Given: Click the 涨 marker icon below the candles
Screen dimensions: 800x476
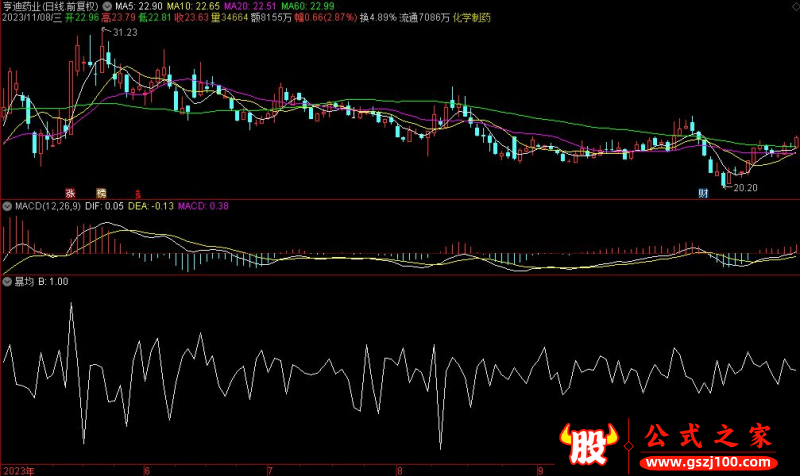Looking at the screenshot, I should tap(71, 192).
